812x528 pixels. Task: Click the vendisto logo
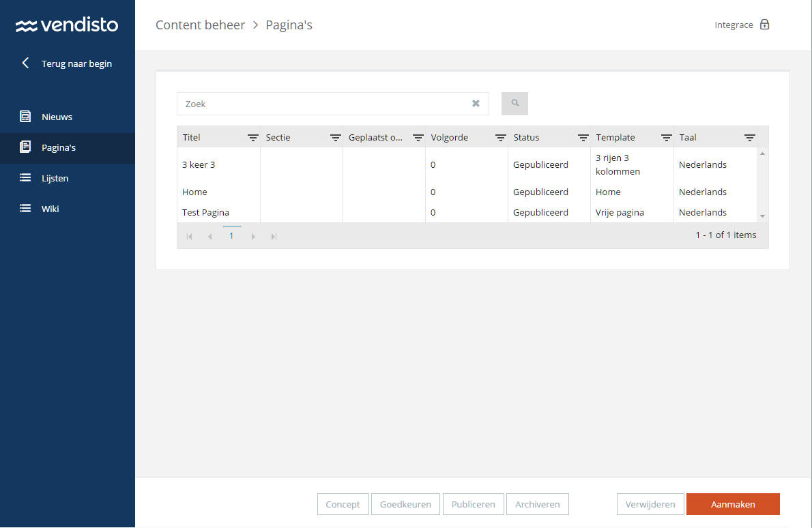67,26
